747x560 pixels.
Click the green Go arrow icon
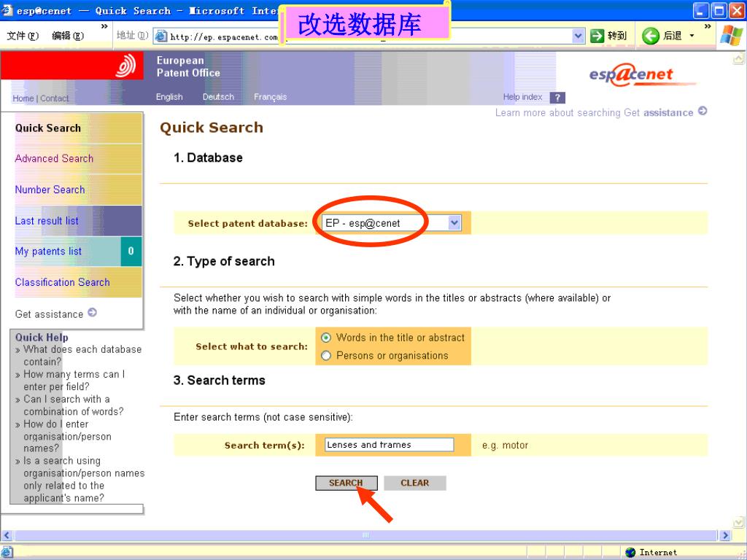[x=597, y=36]
